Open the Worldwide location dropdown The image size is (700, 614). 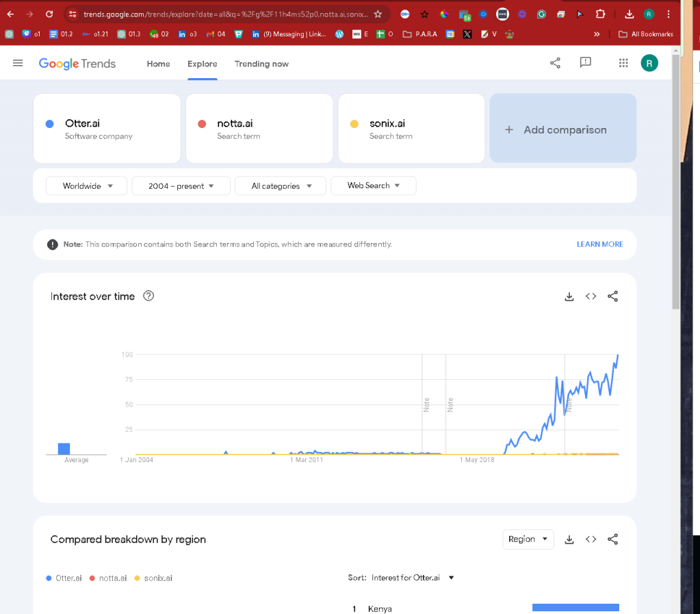(x=87, y=186)
